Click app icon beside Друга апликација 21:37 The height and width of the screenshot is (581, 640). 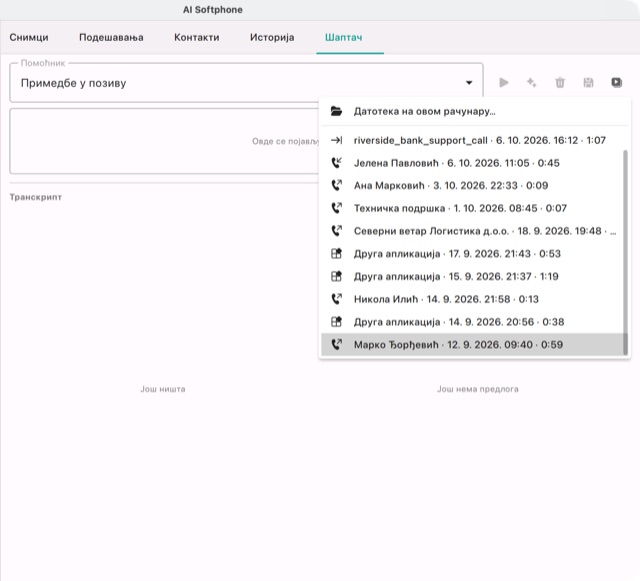click(336, 276)
